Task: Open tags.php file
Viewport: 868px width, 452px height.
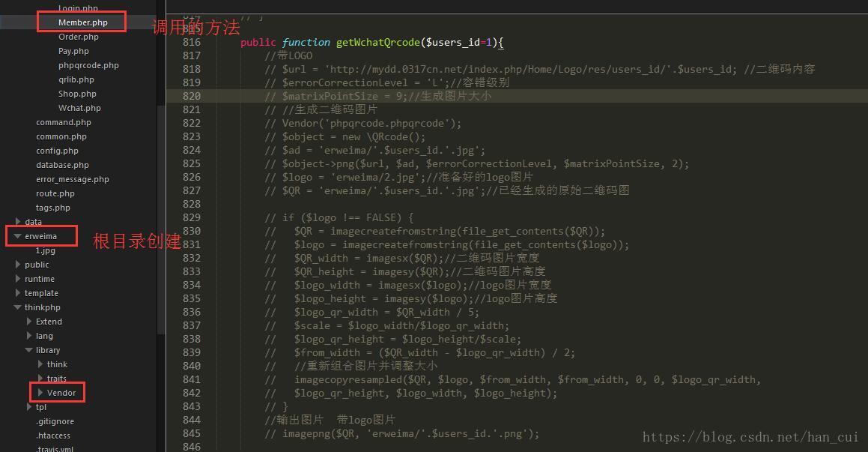Action: pos(53,208)
